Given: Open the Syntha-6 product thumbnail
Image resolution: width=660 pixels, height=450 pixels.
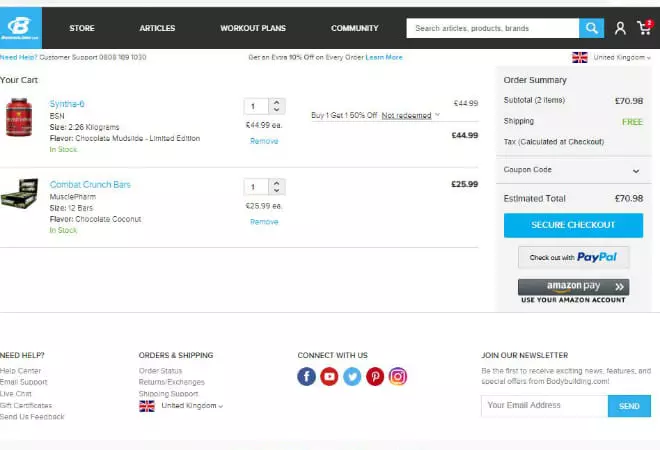Looking at the screenshot, I should click(19, 117).
